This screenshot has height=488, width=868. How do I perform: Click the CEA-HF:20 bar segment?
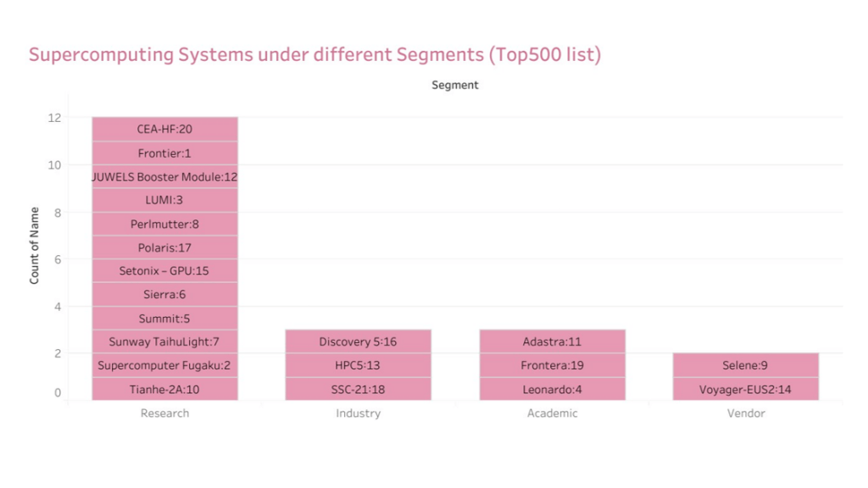click(164, 129)
